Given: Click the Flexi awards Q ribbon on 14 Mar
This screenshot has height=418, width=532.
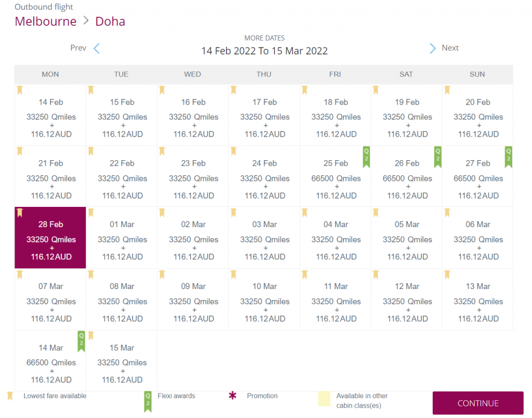Looking at the screenshot, I should click(x=82, y=342).
